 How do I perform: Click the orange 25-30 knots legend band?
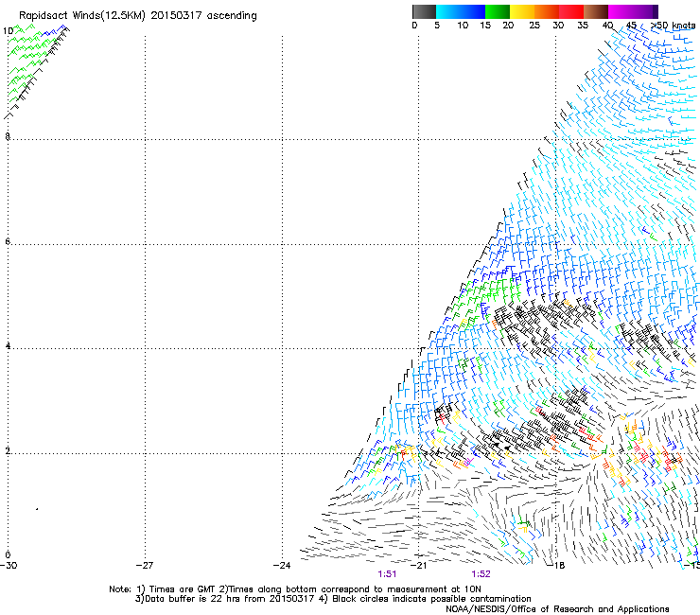547,11
